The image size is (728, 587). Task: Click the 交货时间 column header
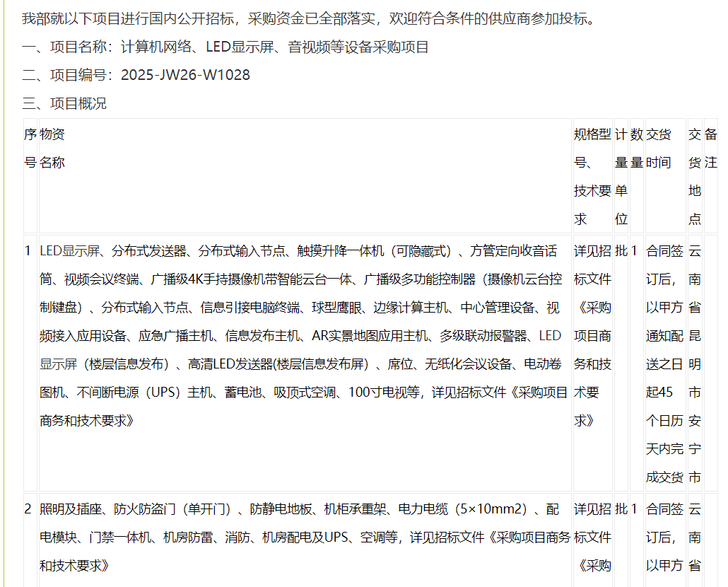[x=664, y=149]
